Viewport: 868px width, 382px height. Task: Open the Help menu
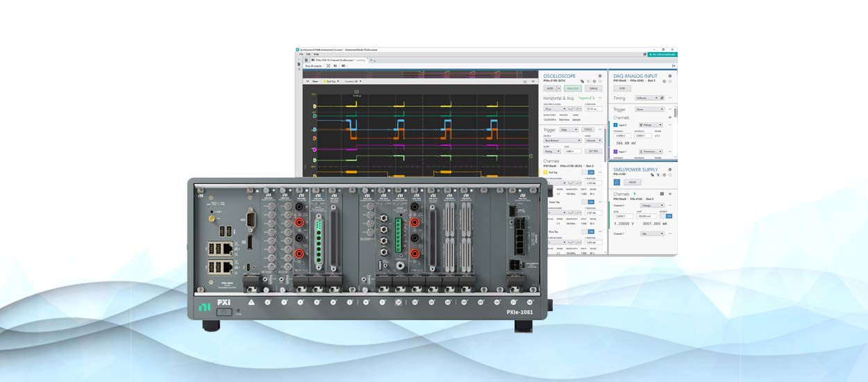tap(316, 54)
